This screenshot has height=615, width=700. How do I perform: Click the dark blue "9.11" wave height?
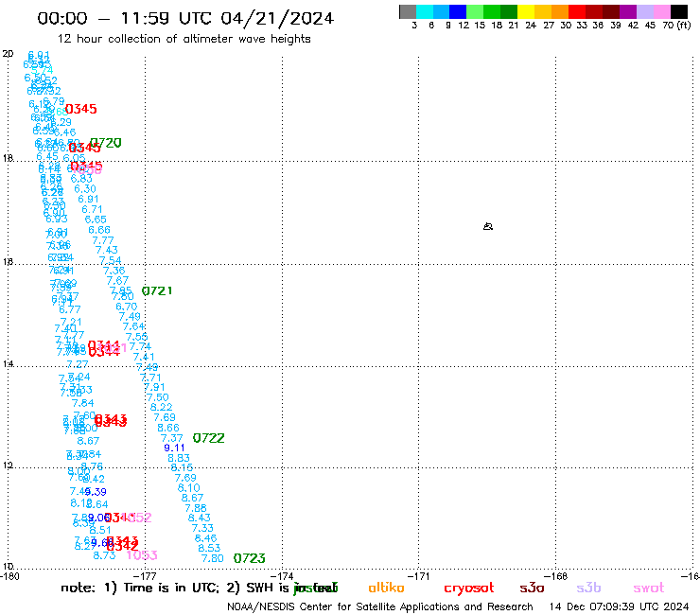[174, 448]
